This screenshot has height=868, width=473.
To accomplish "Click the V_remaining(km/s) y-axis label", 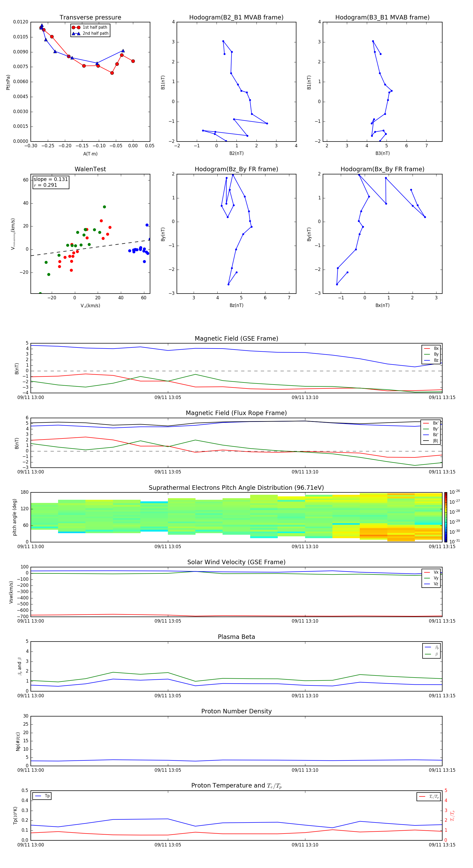I will pos(13,234).
